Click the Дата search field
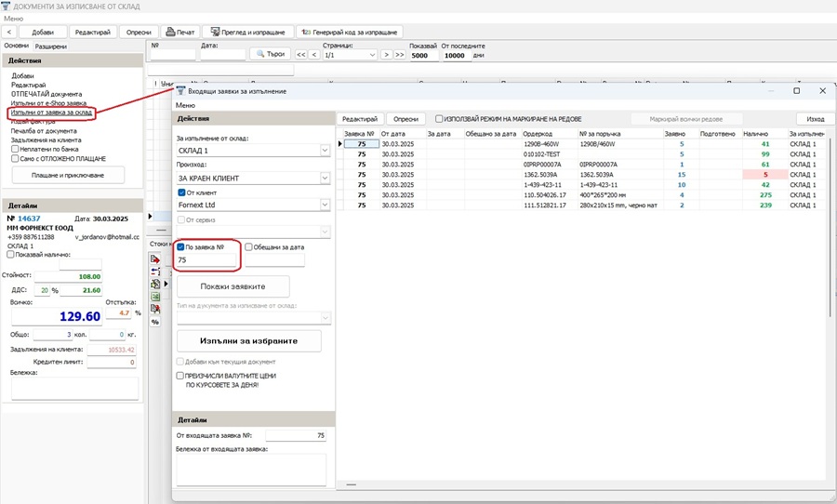This screenshot has height=504, width=837. [x=222, y=55]
